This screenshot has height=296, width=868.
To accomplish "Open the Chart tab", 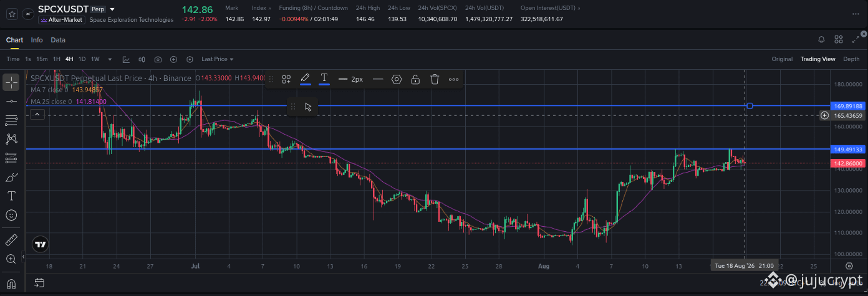I will point(14,40).
